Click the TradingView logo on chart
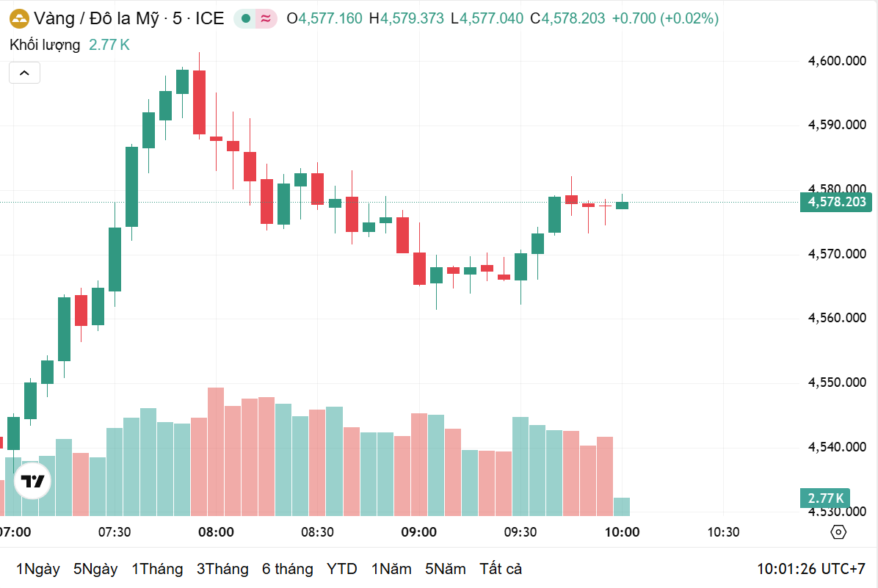 click(33, 482)
